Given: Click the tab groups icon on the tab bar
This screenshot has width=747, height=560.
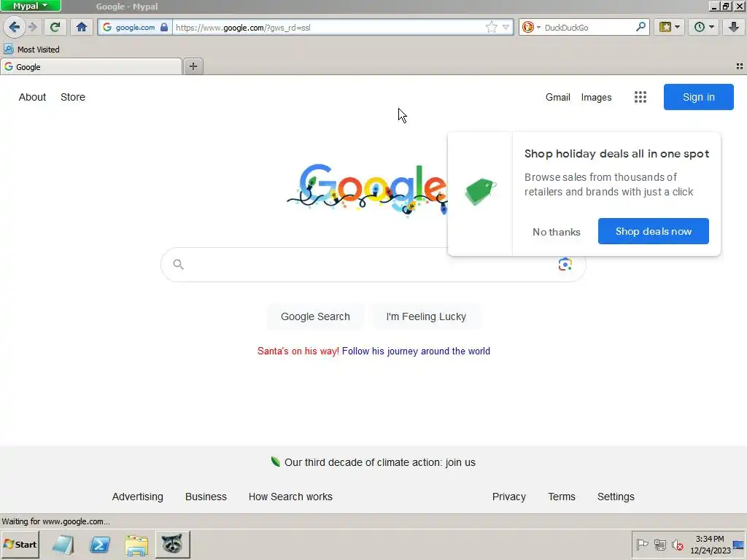Looking at the screenshot, I should (740, 66).
